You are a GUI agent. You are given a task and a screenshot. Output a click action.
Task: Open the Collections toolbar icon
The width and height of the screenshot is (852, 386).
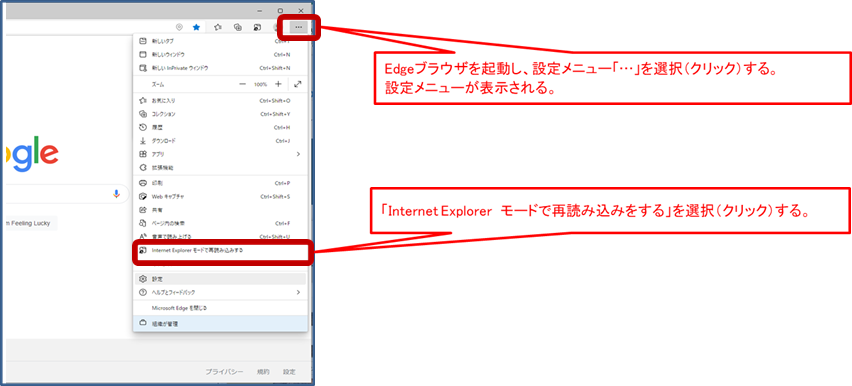tap(237, 27)
